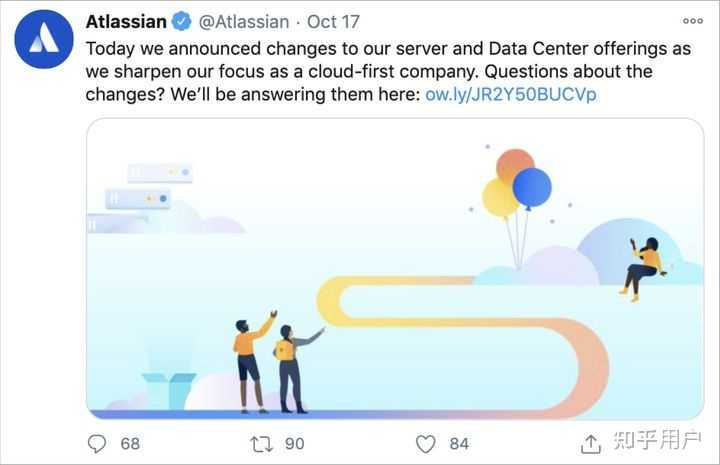Click the reply speech bubble icon
The height and width of the screenshot is (465, 720).
tap(97, 443)
